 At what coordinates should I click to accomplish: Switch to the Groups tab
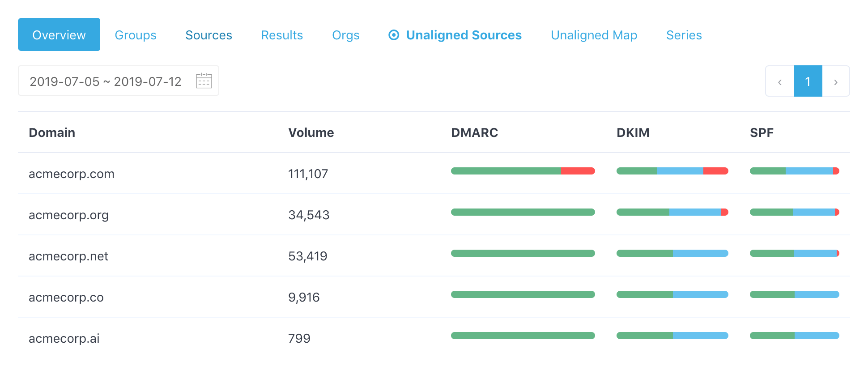point(136,35)
